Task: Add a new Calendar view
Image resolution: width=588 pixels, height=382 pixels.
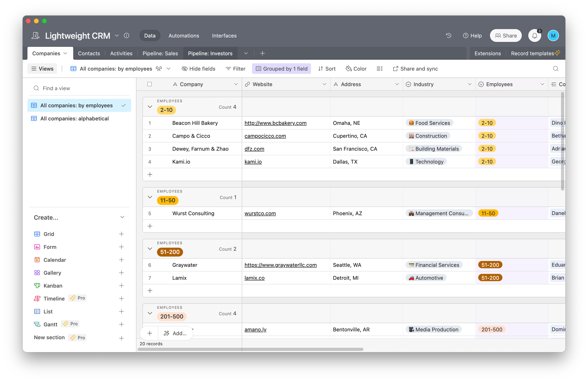Action: click(121, 260)
